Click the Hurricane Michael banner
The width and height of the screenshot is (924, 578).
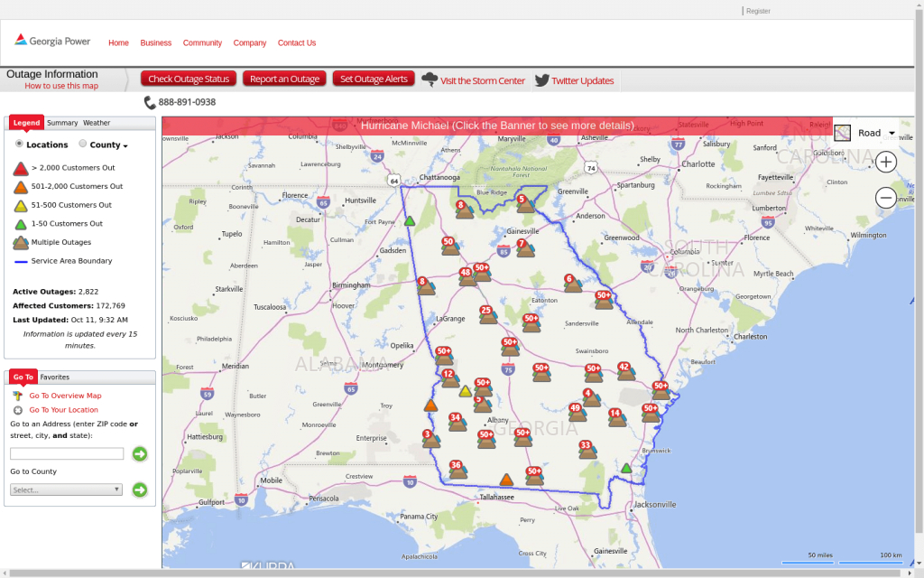497,126
